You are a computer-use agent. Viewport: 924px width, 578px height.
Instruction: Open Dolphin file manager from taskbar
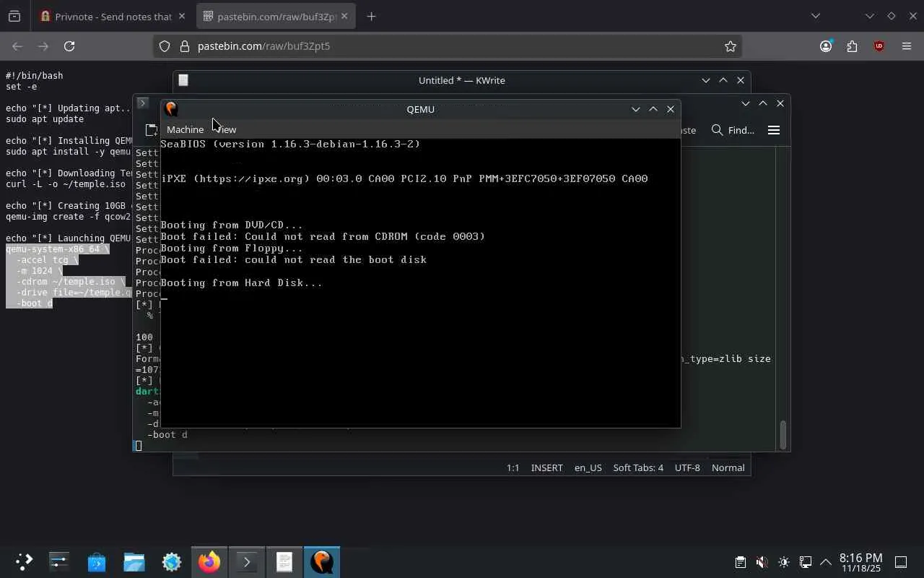(134, 561)
